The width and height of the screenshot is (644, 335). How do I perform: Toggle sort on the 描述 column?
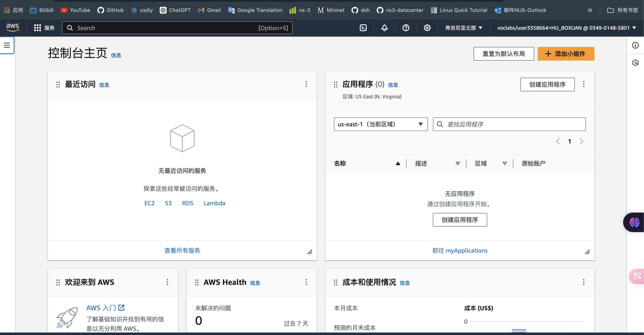click(458, 163)
